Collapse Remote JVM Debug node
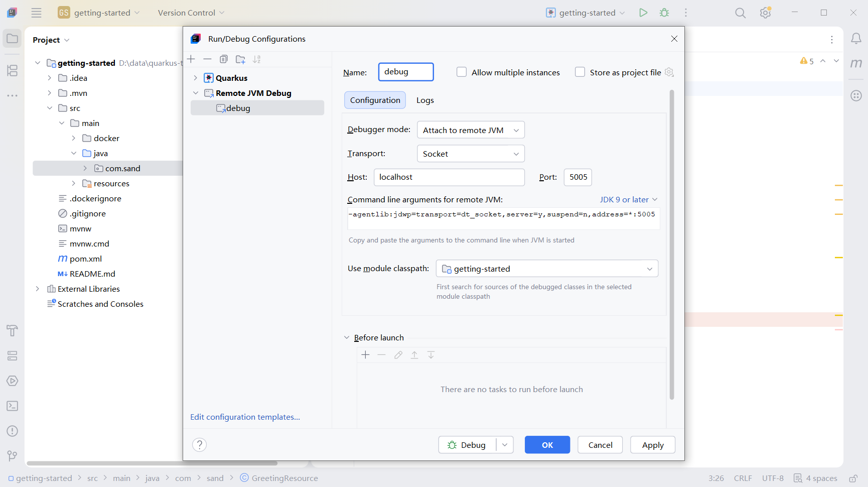868x487 pixels. 196,93
